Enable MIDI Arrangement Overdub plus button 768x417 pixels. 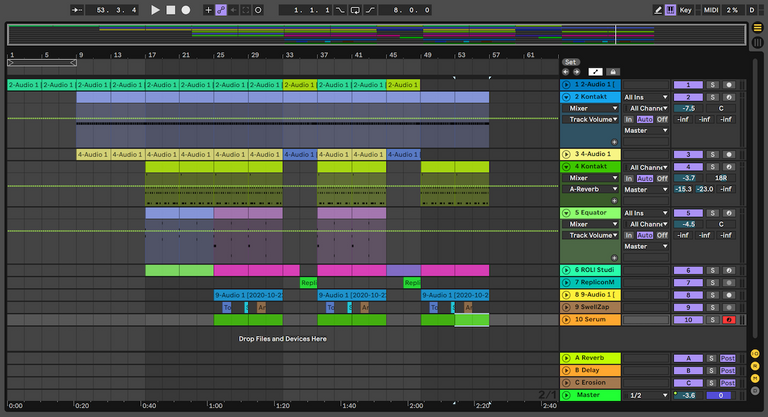[x=208, y=10]
